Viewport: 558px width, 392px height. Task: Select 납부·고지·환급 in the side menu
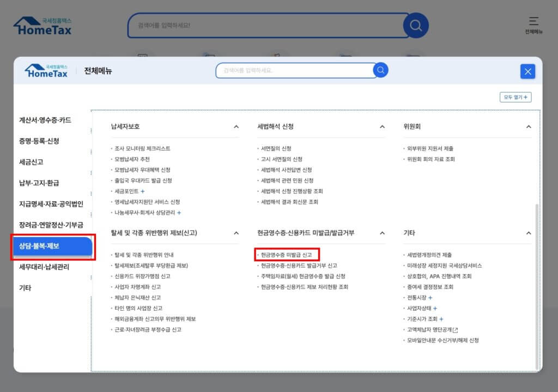pyautogui.click(x=39, y=183)
